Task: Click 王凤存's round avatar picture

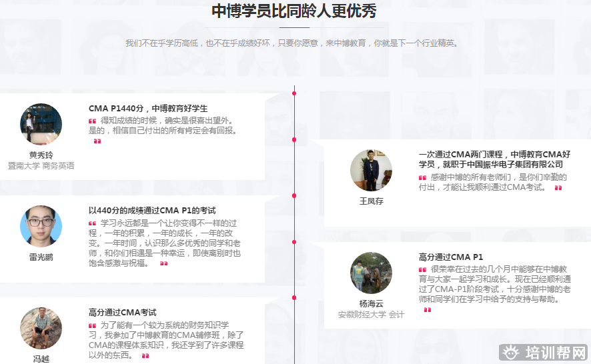Action: [x=371, y=170]
